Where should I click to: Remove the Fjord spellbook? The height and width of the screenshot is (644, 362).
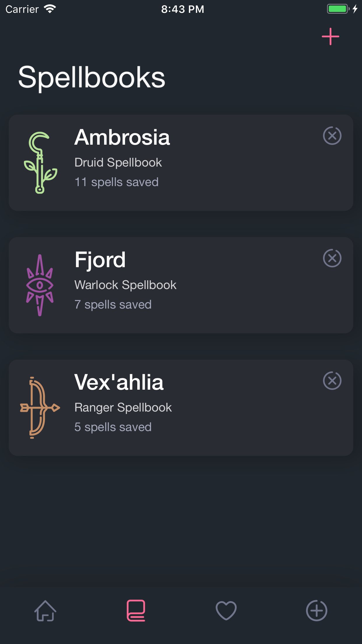[332, 258]
